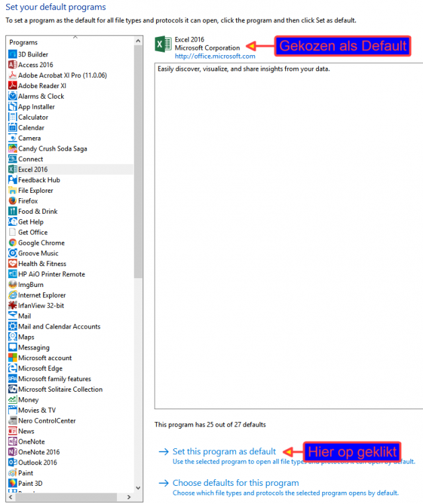
Task: Click the Excel 2016 icon in the list
Action: pos(13,169)
